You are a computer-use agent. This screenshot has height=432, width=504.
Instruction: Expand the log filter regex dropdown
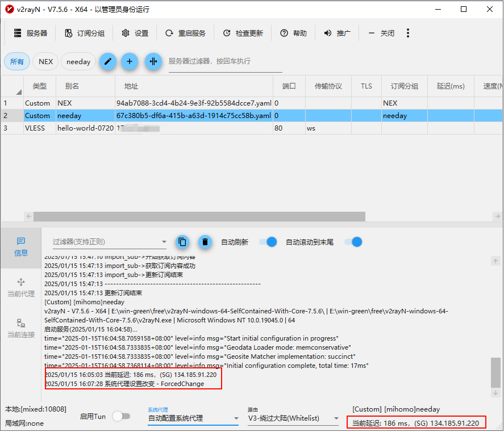(163, 242)
